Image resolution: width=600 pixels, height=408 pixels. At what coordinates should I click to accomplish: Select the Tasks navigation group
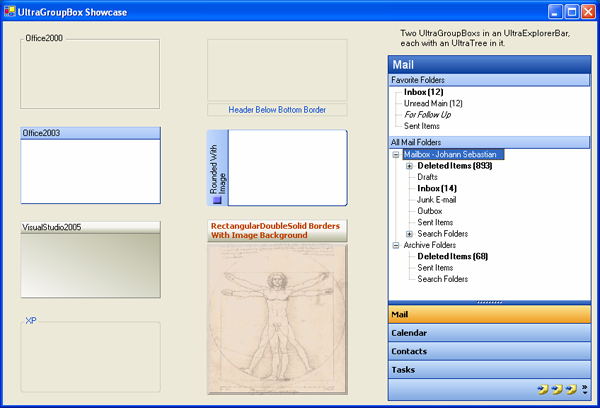coord(489,370)
